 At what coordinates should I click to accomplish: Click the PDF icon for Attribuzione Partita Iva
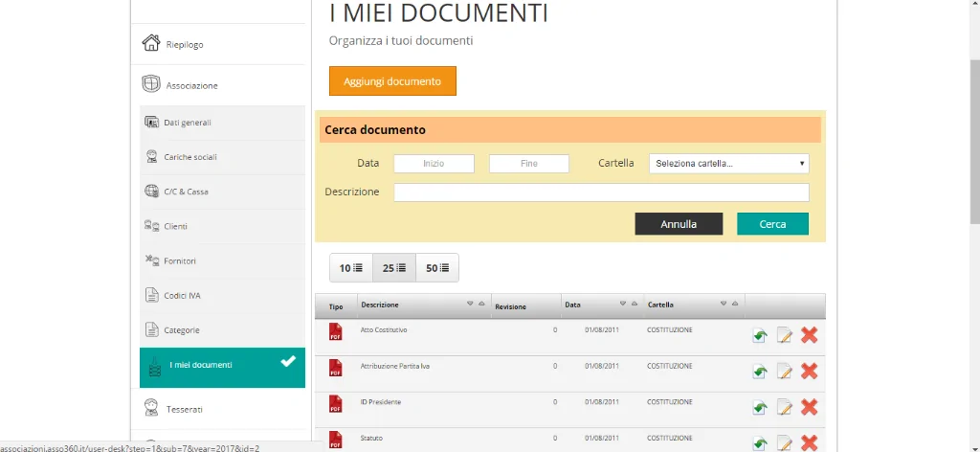click(336, 368)
